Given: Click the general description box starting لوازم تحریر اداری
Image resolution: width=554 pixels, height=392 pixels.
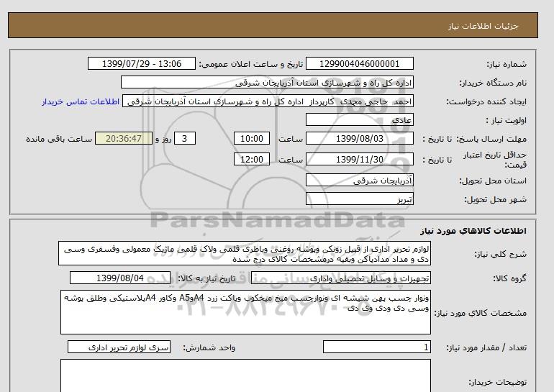Looking at the screenshot, I should [x=245, y=254].
